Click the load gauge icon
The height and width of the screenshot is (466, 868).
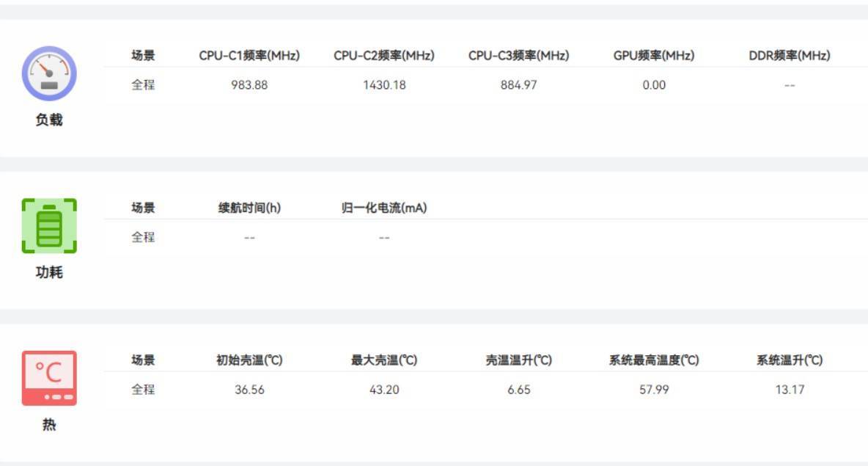(x=49, y=73)
